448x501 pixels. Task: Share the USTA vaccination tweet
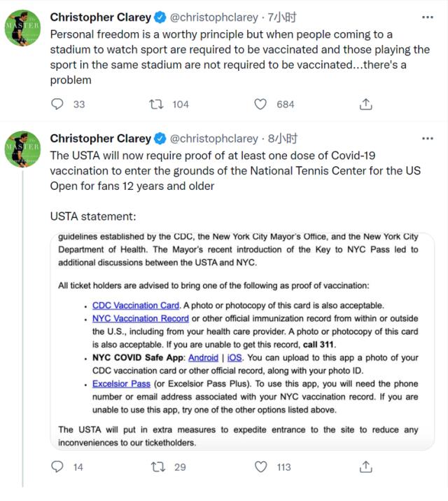click(365, 467)
